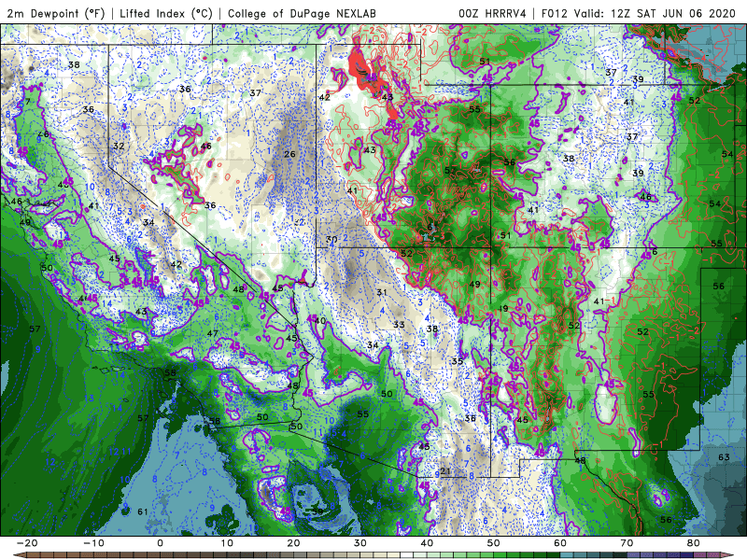747x560 pixels.
Task: Click the '70' color scale label
Action: (627, 543)
